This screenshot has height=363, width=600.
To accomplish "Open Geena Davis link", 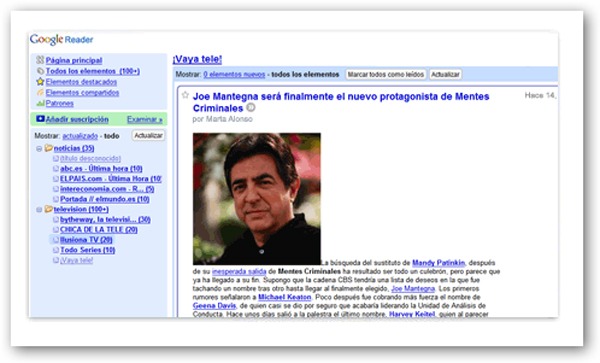I will point(214,306).
